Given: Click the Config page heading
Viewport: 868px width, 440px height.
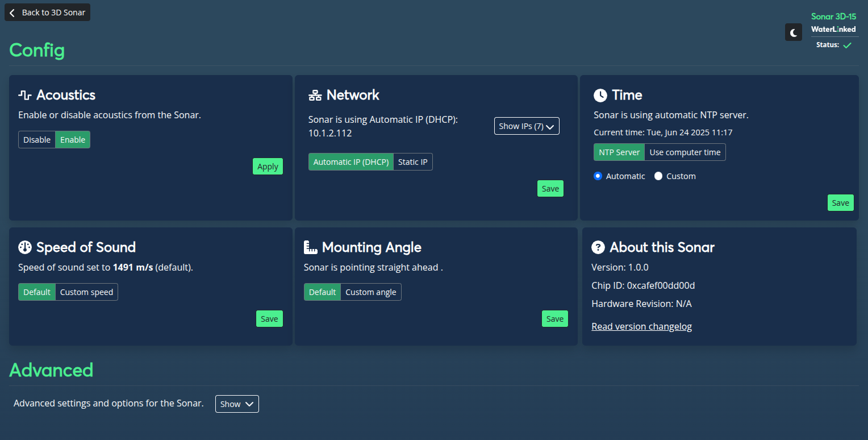Looking at the screenshot, I should click(x=37, y=51).
